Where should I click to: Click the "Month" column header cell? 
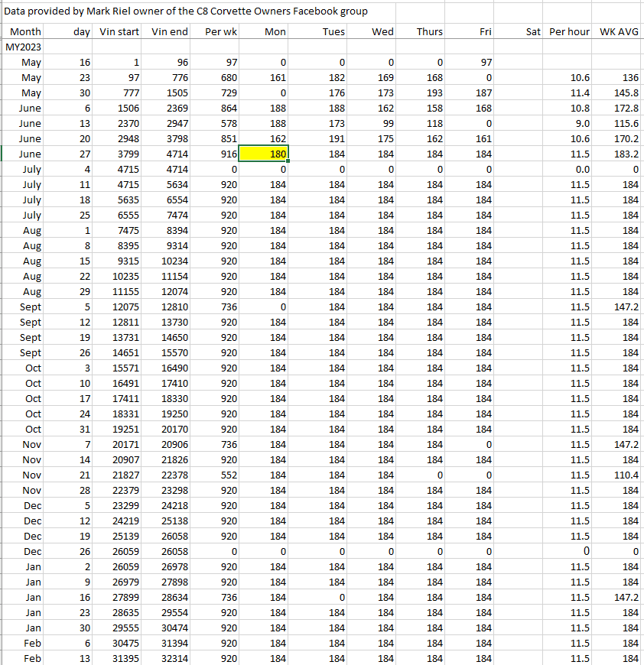point(25,32)
